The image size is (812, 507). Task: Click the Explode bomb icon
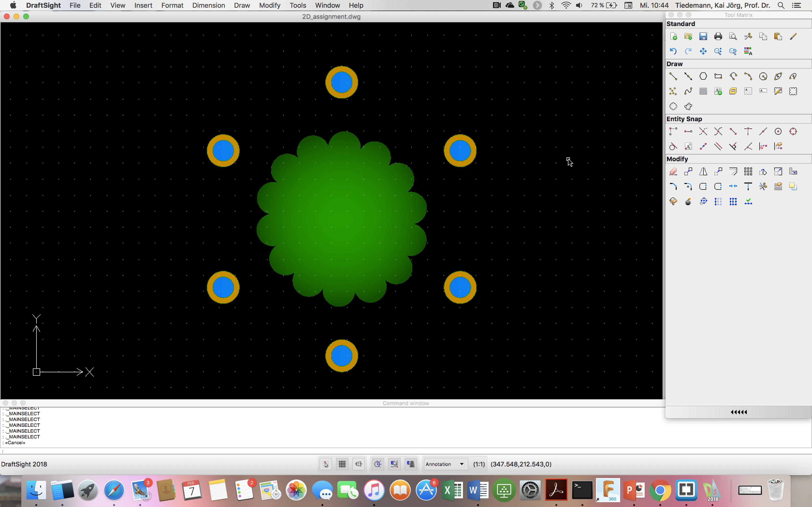pos(688,202)
